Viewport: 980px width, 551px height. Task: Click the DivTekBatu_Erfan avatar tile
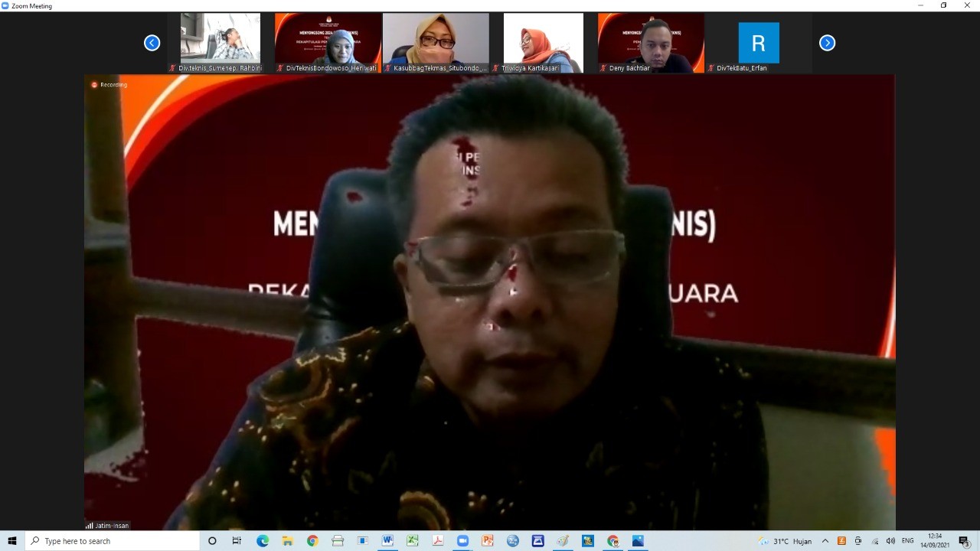[758, 42]
